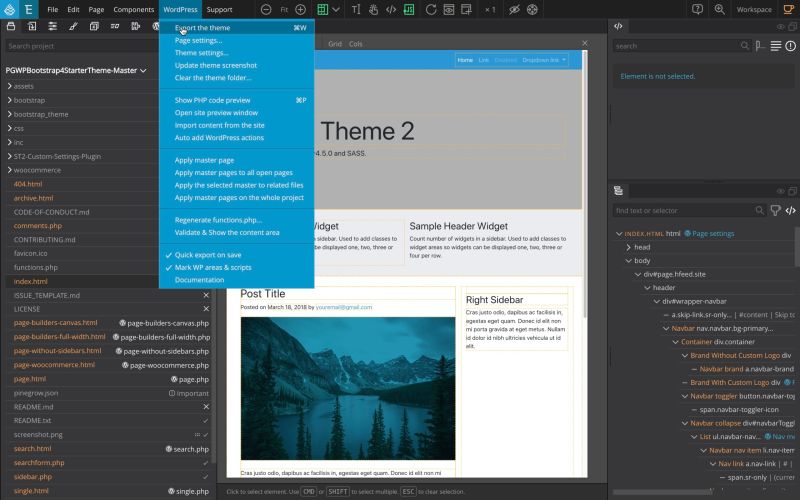Click the Search project input field
The width and height of the screenshot is (800, 500).
pos(82,46)
